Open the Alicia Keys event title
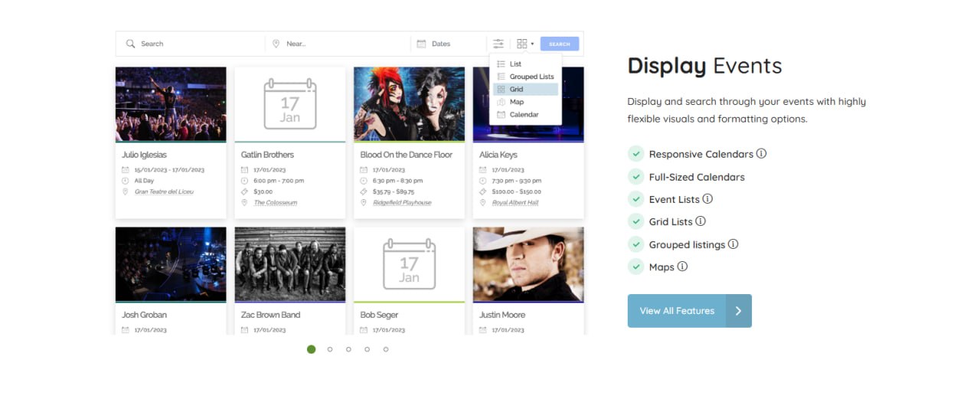 (498, 155)
